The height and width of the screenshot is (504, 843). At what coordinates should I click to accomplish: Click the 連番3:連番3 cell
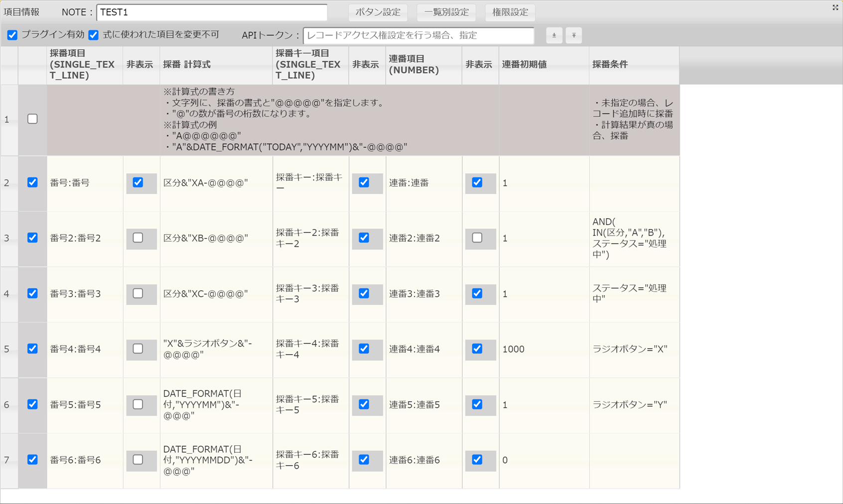click(424, 294)
